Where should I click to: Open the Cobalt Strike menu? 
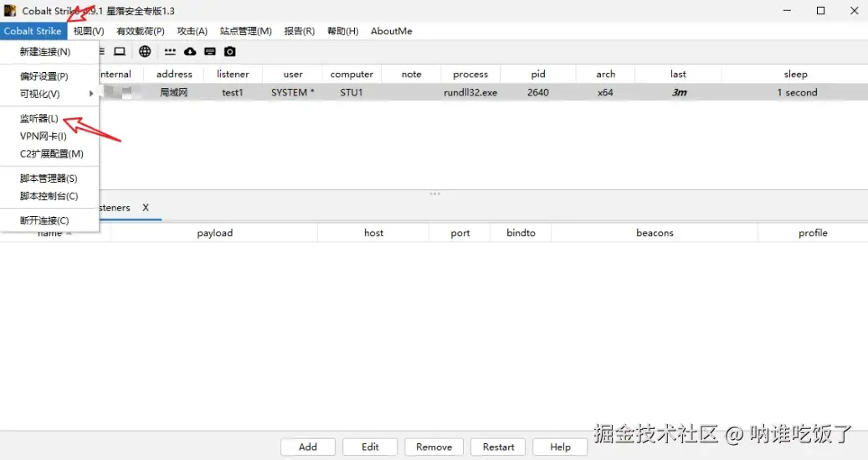click(33, 31)
